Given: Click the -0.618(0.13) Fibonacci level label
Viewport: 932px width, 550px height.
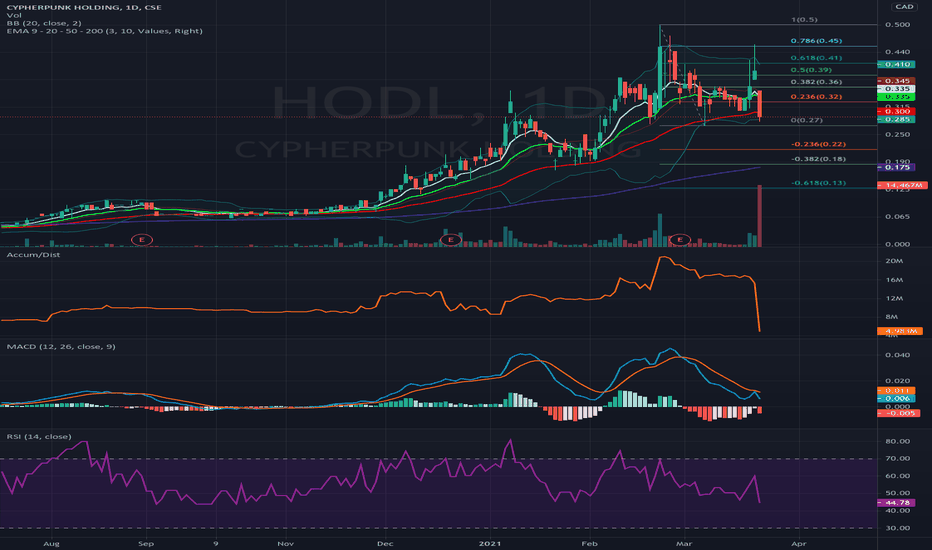Looking at the screenshot, I should [x=818, y=183].
